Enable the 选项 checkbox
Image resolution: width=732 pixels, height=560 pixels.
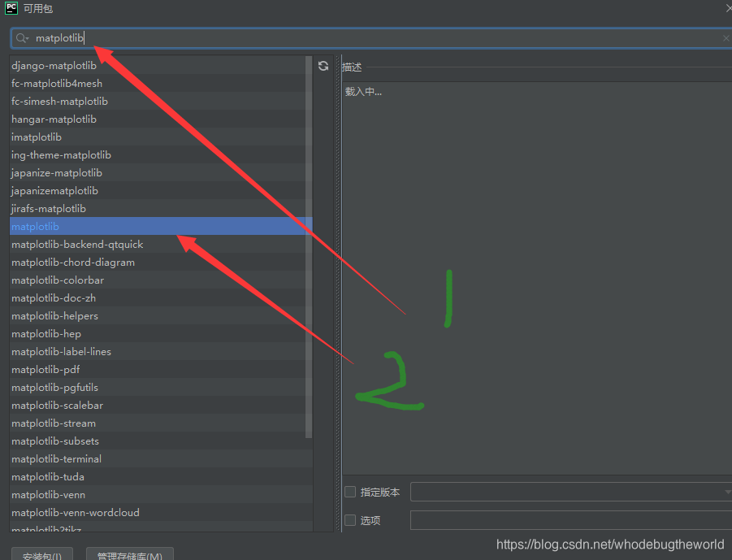[350, 520]
